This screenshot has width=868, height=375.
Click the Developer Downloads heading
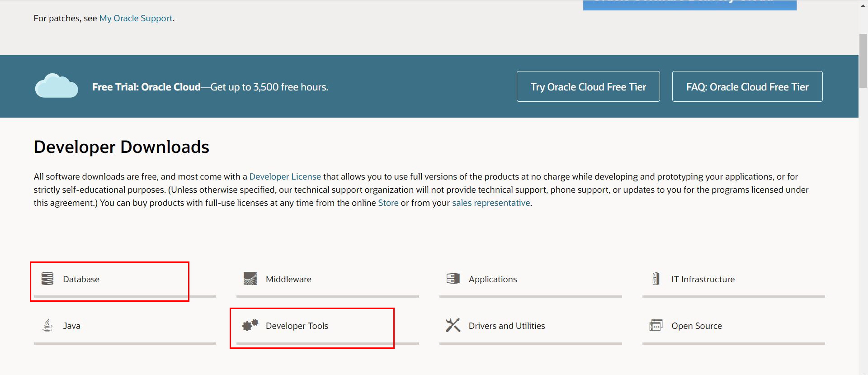(121, 147)
